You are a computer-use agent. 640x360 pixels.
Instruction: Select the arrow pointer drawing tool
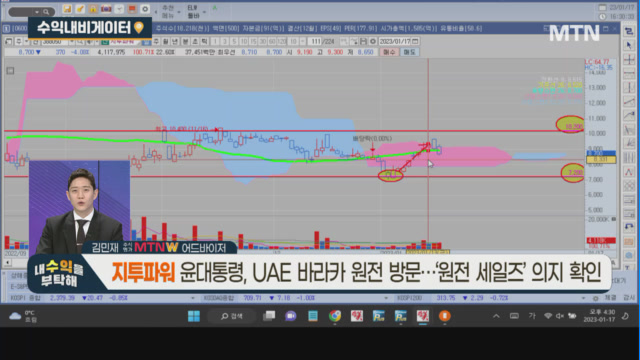[629, 45]
